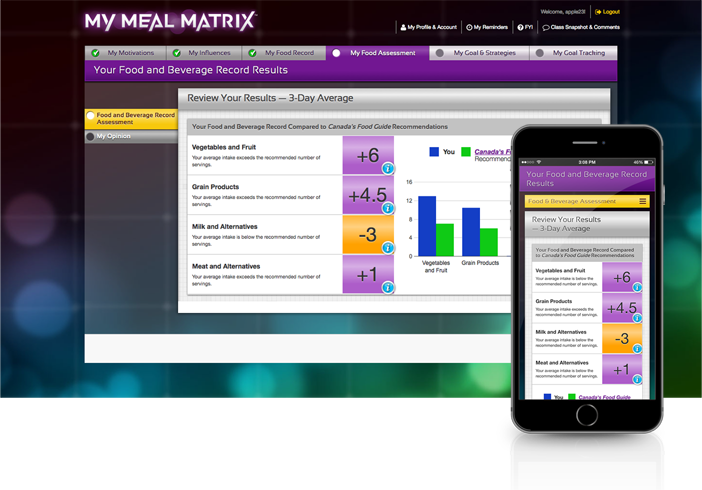Click My Profile person icon

coord(403,27)
